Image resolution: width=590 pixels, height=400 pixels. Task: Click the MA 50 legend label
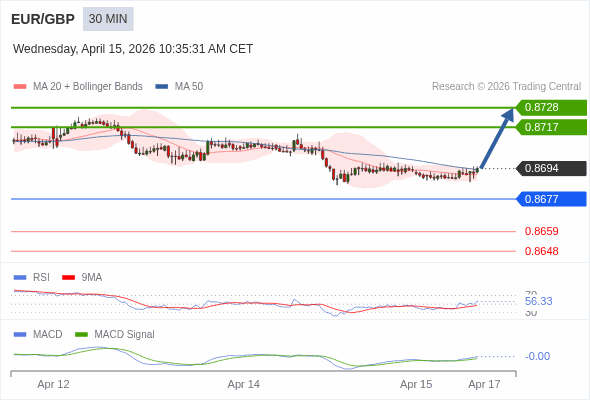pyautogui.click(x=189, y=87)
